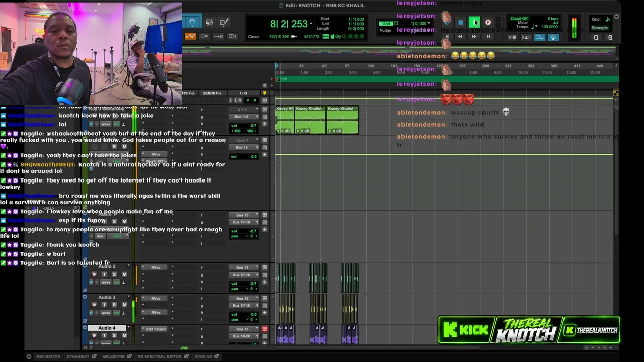Image resolution: width=644 pixels, height=362 pixels.
Task: Open Audio 2 Bus 15 input selector
Action: [x=244, y=267]
